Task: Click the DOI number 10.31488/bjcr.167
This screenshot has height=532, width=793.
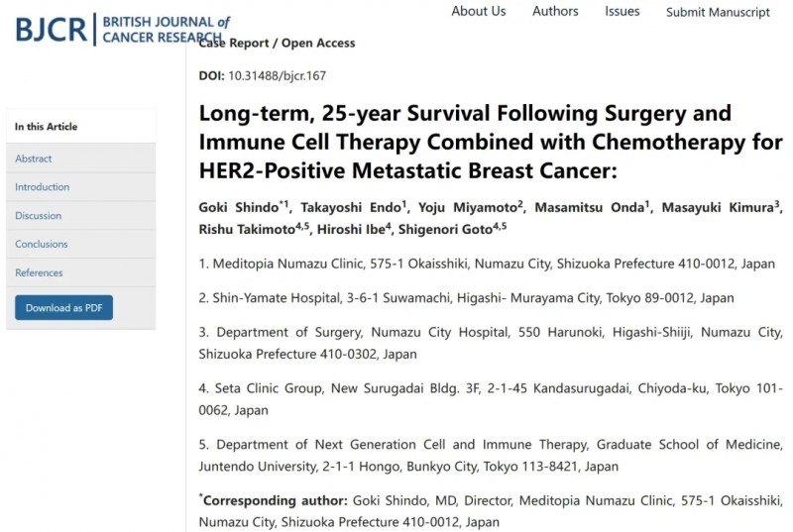Action: coord(278,75)
